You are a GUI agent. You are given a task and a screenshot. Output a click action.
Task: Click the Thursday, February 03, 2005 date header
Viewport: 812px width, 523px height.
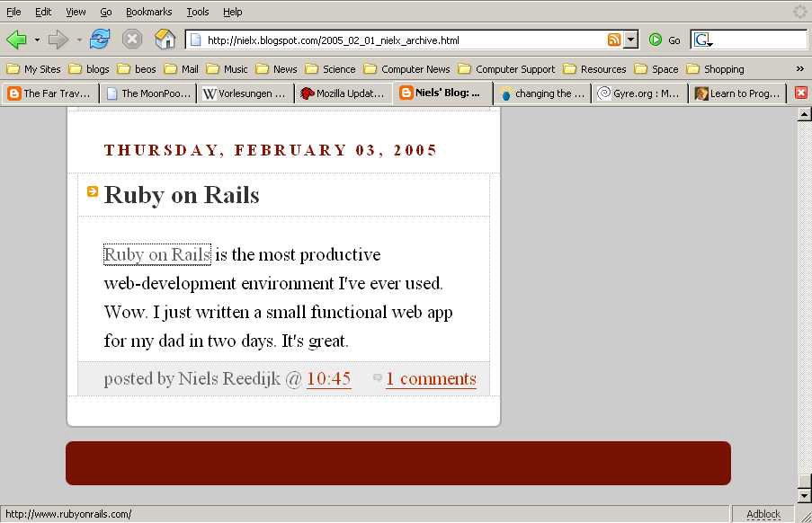click(271, 150)
